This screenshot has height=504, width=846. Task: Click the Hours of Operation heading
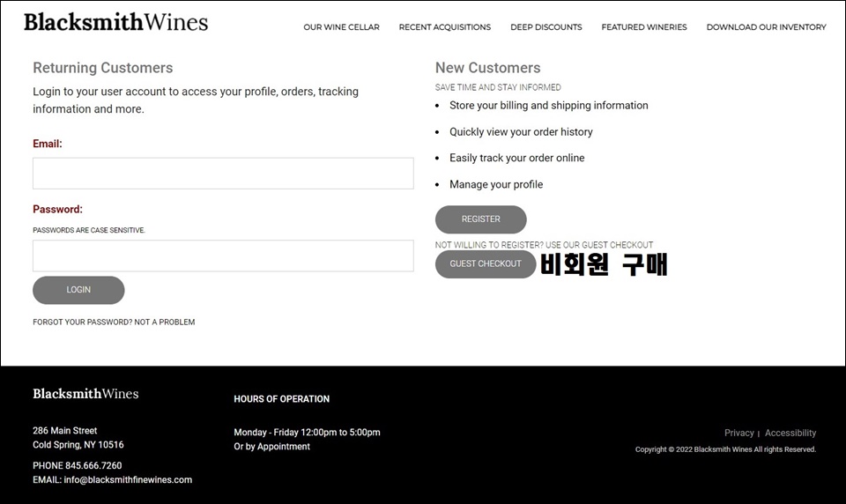click(x=282, y=399)
